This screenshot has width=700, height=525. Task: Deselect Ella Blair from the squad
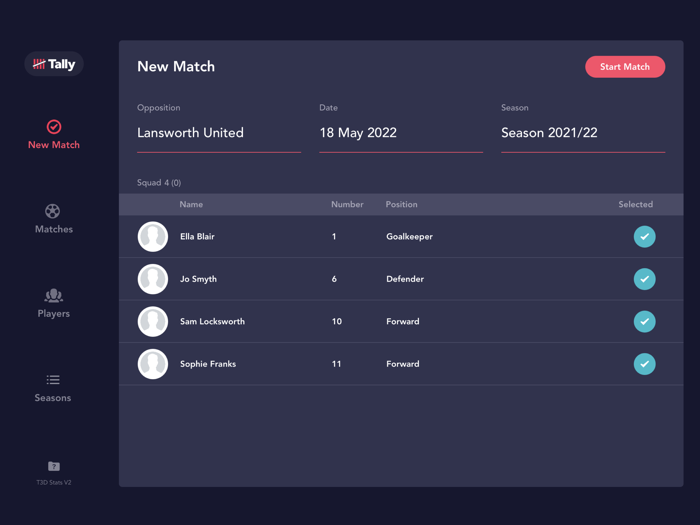(644, 237)
